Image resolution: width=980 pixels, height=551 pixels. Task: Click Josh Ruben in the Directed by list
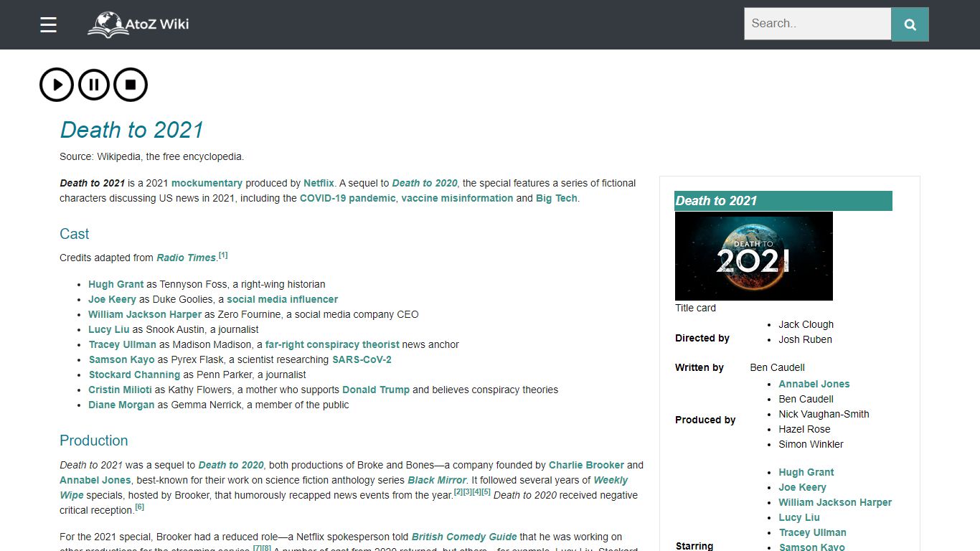tap(806, 339)
